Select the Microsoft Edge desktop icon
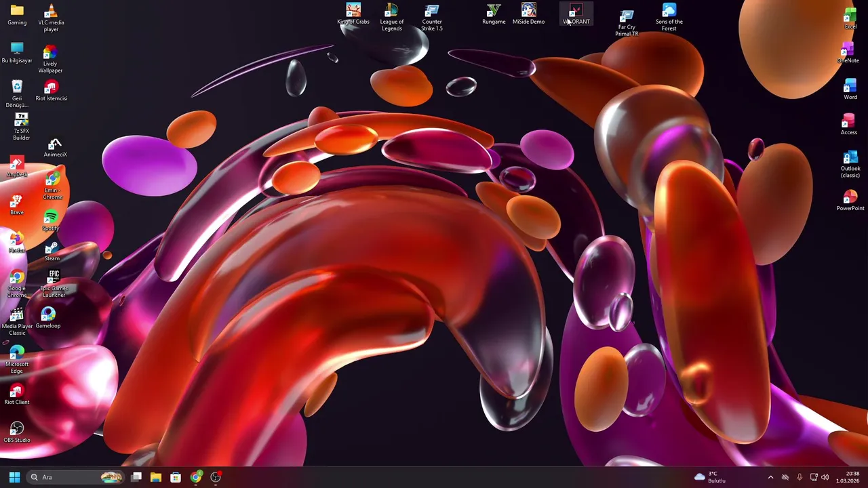 click(17, 360)
